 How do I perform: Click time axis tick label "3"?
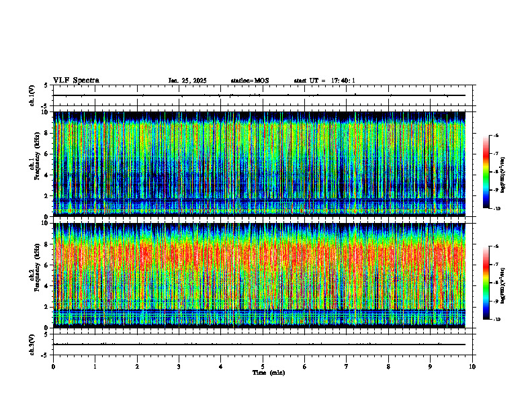pos(179,367)
